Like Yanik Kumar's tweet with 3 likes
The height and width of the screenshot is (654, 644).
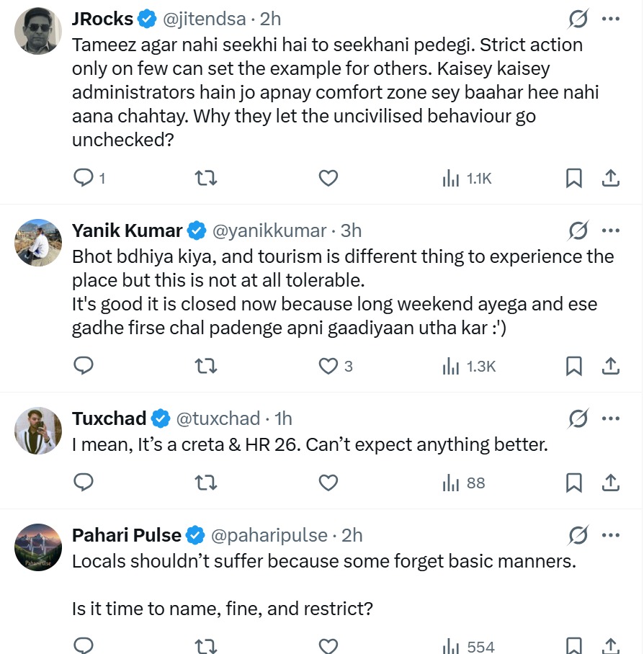pos(328,366)
